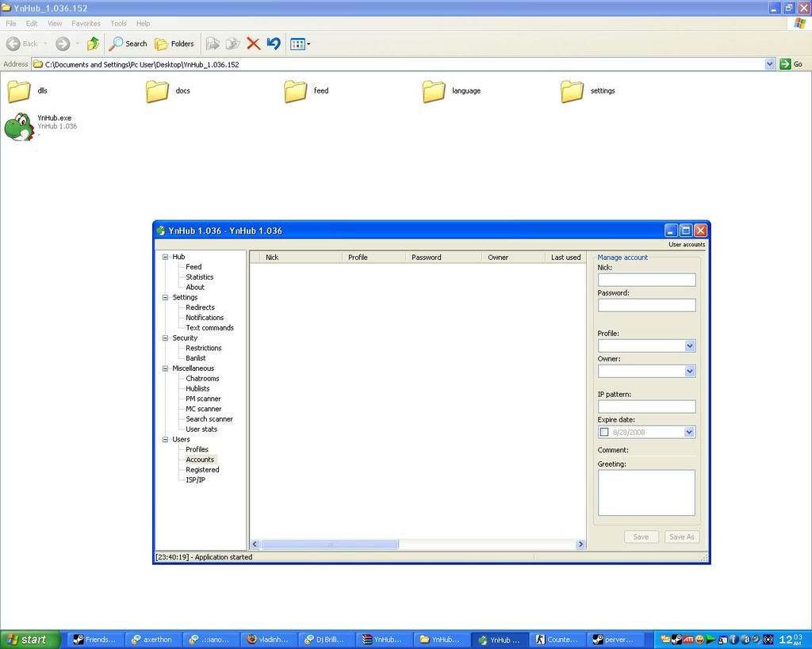Collapse the Security tree node

[x=165, y=338]
